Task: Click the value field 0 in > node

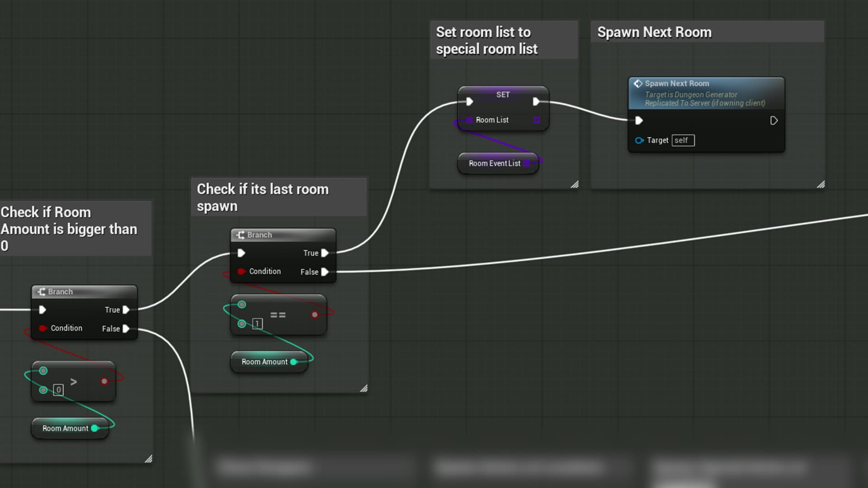Action: click(x=58, y=390)
